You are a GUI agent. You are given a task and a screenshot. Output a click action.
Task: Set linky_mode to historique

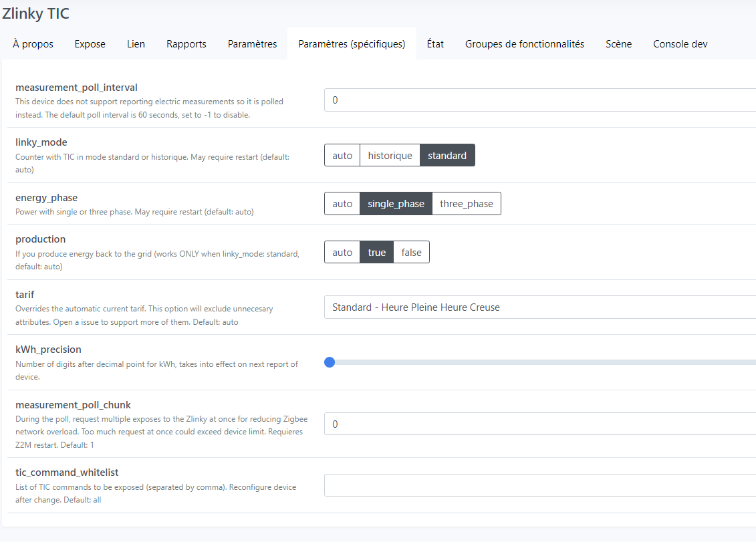click(390, 155)
